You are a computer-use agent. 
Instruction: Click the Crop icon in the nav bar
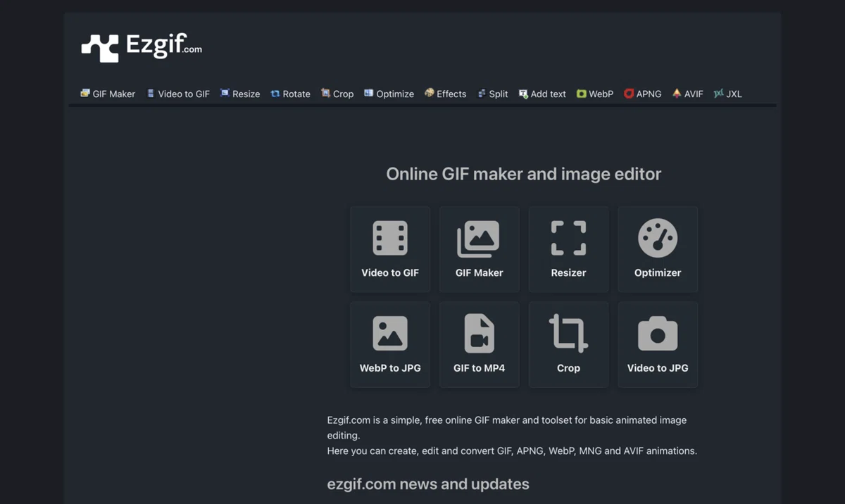click(x=325, y=93)
